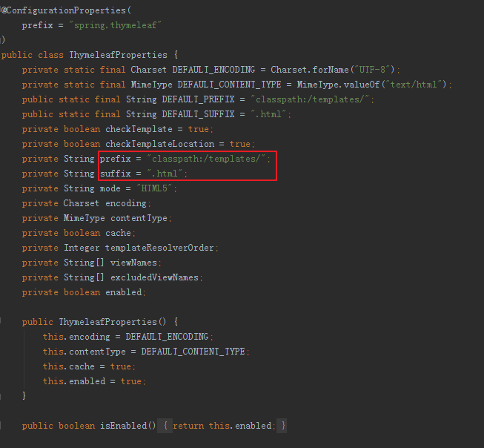Click the DEFAULT_SUFFIX constant name

(198, 114)
